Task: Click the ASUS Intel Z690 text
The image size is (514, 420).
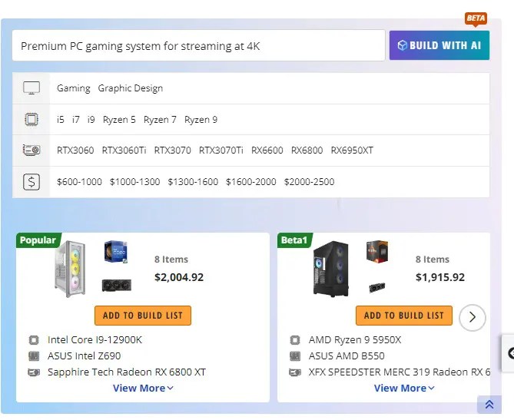Action: click(85, 356)
